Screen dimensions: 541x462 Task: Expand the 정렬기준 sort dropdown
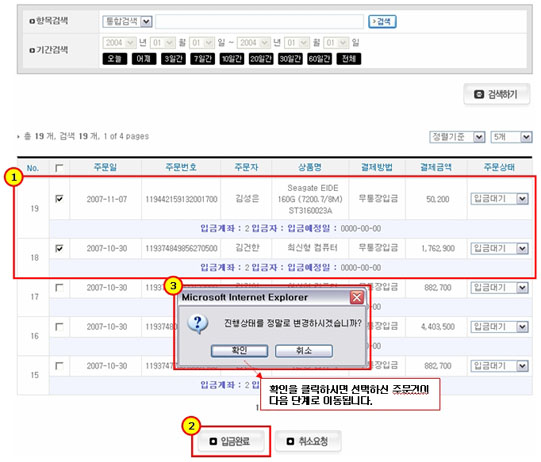(x=457, y=137)
